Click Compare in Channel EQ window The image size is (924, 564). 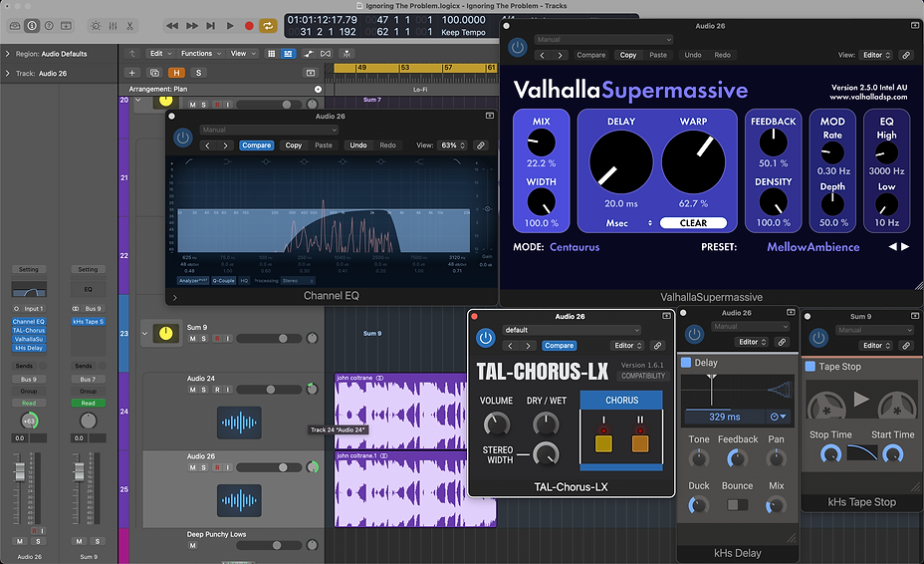coord(256,145)
